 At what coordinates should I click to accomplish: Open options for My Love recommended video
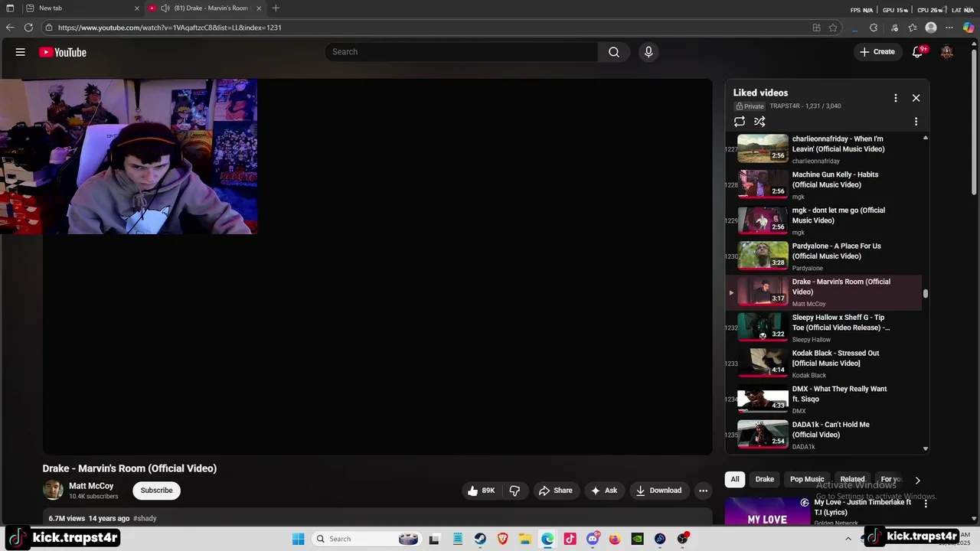point(926,504)
